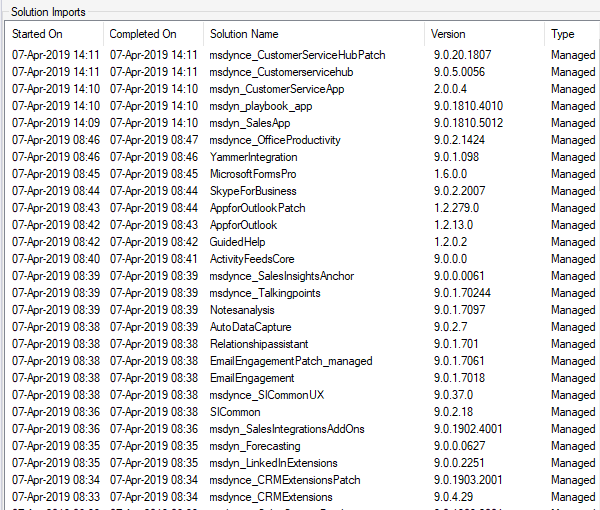Click version 9.0.2.7 cell
600x510 pixels.
pos(450,327)
